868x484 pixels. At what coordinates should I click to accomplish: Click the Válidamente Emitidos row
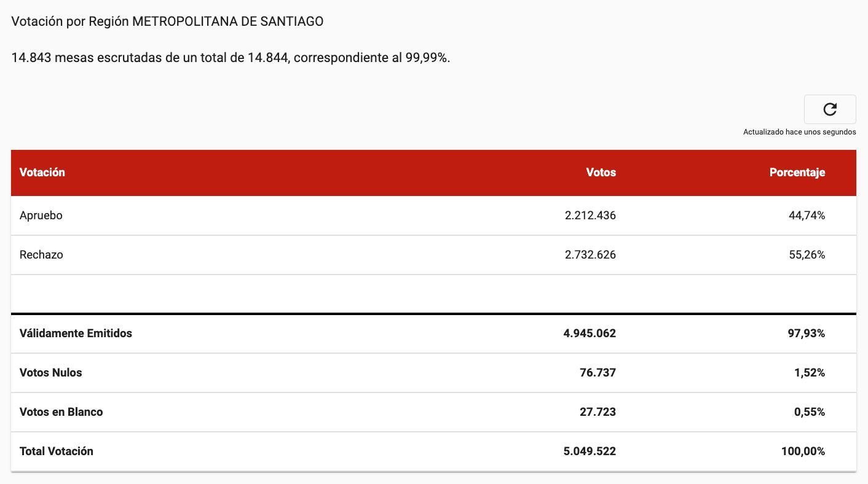pyautogui.click(x=76, y=333)
